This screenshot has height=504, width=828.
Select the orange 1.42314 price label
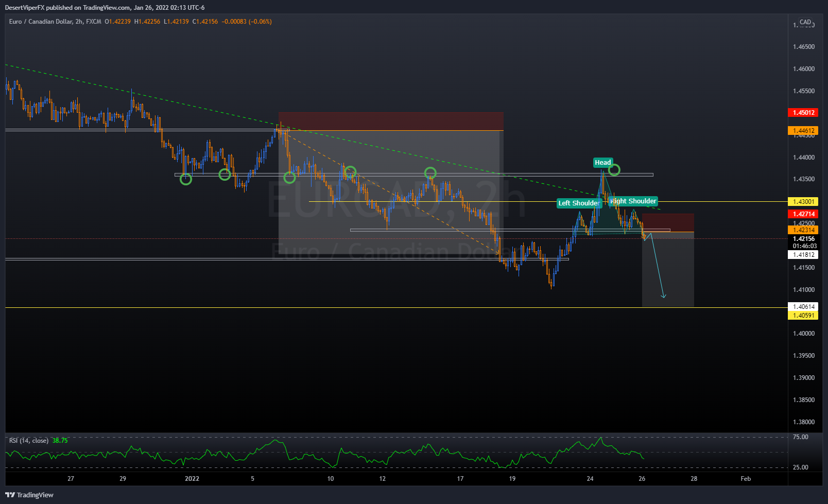[x=803, y=230]
